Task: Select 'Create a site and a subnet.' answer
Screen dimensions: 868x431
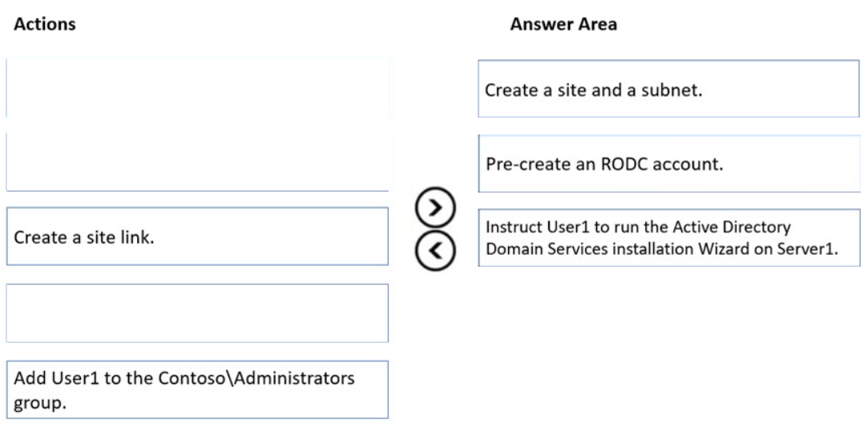Action: coord(668,89)
